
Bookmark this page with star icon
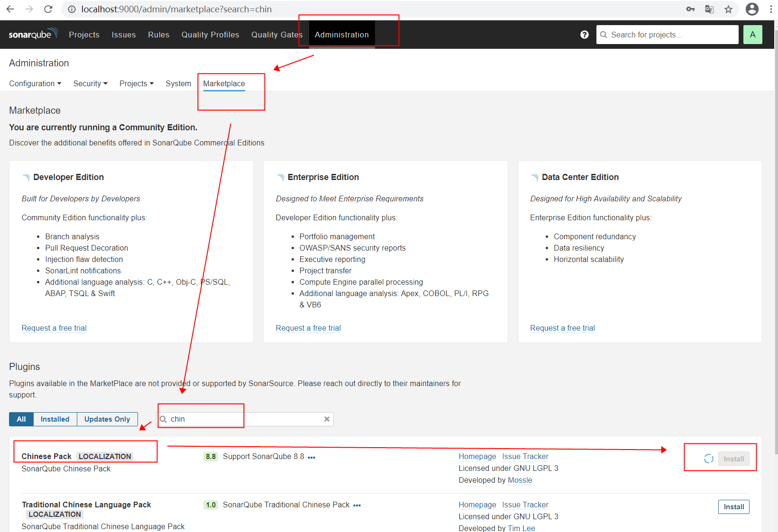pos(728,9)
